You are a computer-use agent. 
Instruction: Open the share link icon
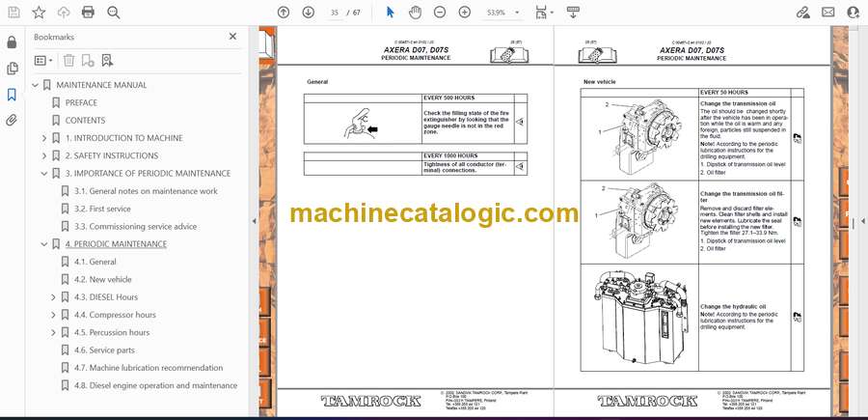(803, 13)
